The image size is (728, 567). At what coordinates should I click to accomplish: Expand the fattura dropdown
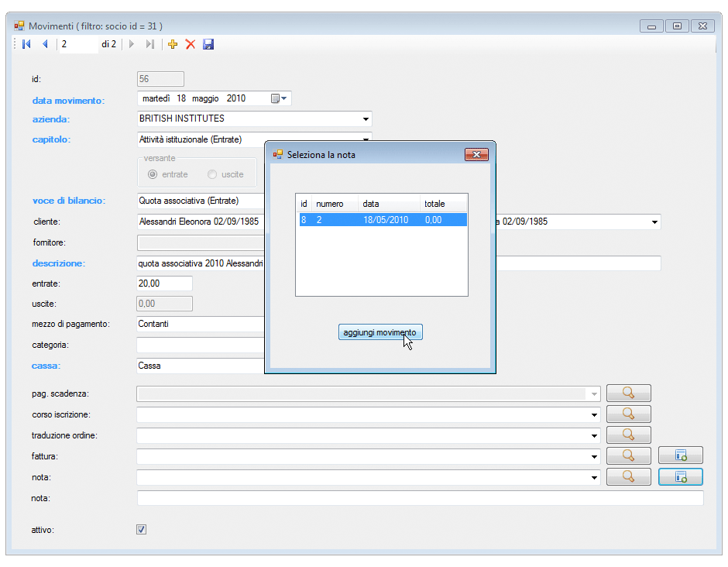coord(594,456)
